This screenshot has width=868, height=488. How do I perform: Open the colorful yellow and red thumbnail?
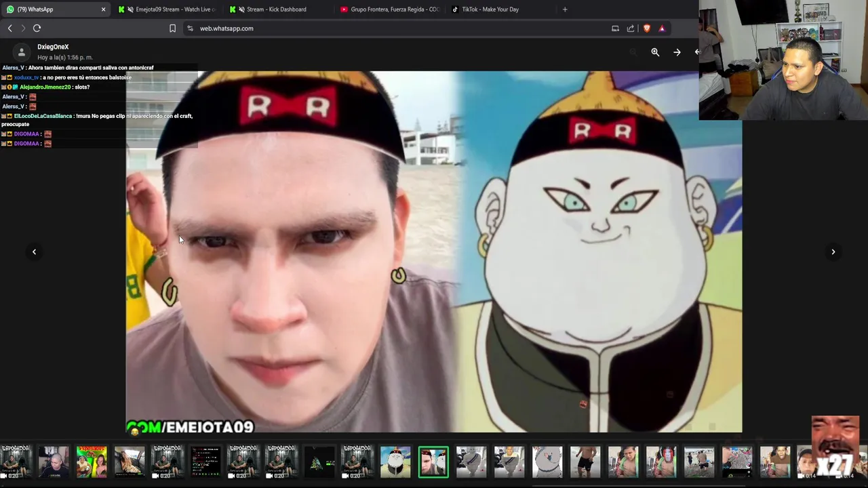tap(92, 462)
